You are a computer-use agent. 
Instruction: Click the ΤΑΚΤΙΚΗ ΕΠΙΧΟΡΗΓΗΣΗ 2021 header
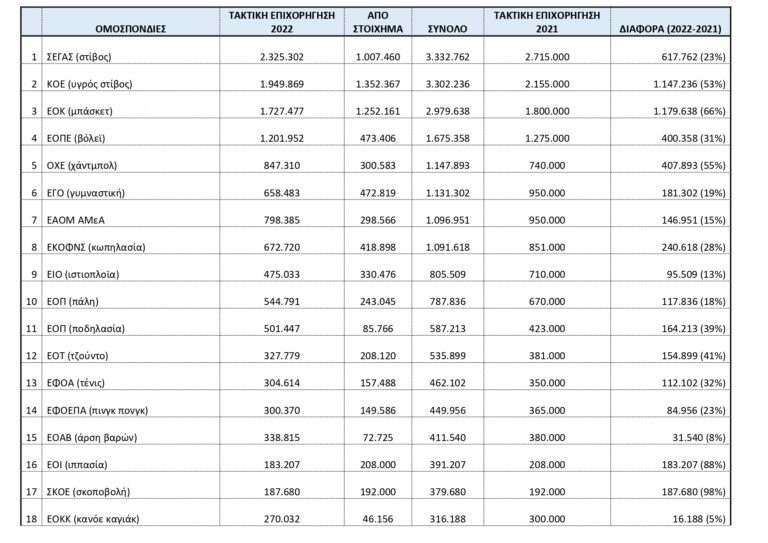pyautogui.click(x=546, y=23)
